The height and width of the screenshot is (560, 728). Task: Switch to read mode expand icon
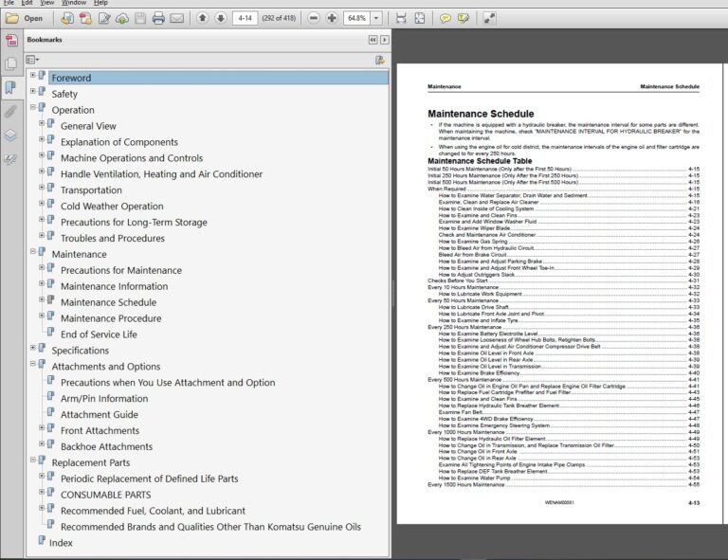coord(489,19)
